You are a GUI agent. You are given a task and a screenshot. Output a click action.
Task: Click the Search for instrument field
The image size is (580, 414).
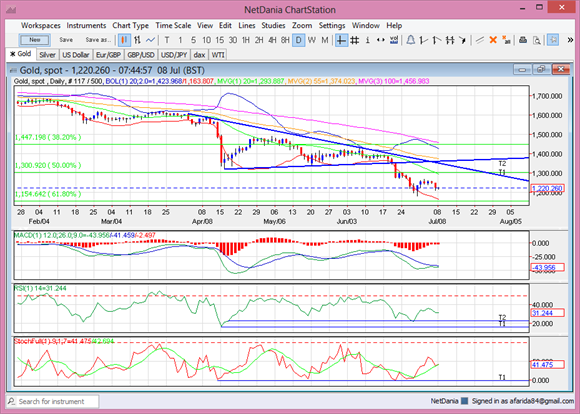(53, 401)
